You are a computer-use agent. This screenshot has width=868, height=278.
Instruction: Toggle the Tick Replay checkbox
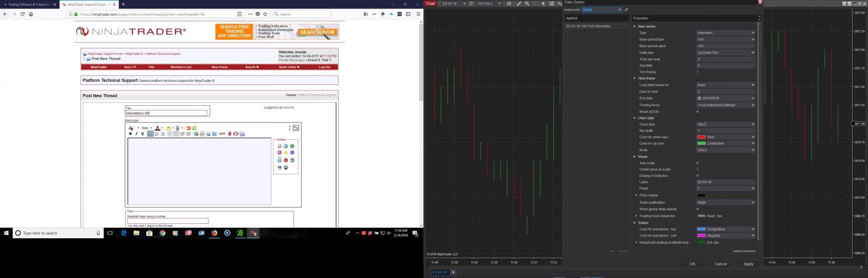click(698, 72)
